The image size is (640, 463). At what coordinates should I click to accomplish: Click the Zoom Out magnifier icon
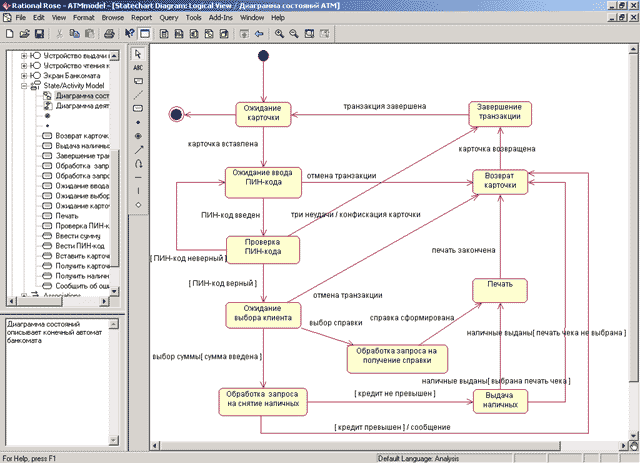pos(294,33)
